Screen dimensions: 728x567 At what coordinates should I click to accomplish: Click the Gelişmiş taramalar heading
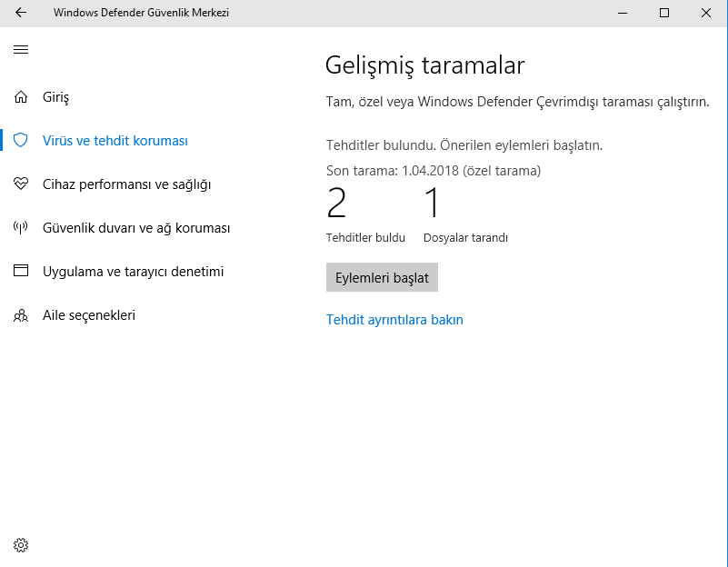[424, 65]
